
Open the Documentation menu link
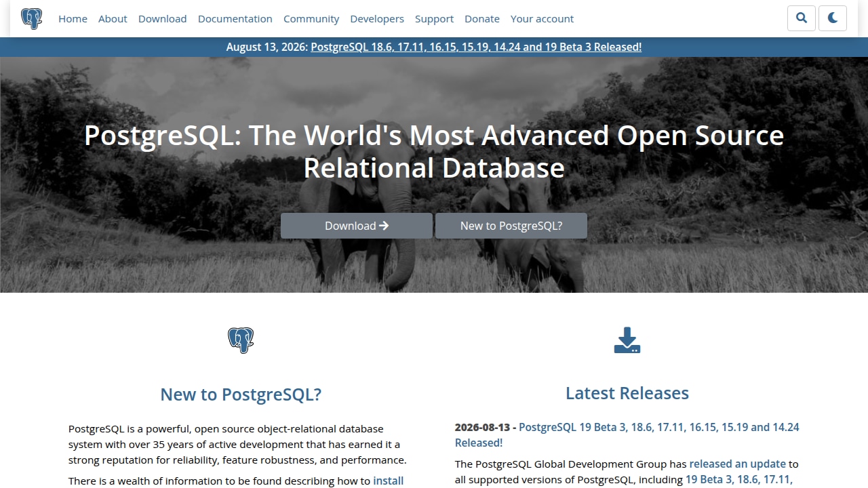pyautogui.click(x=235, y=18)
